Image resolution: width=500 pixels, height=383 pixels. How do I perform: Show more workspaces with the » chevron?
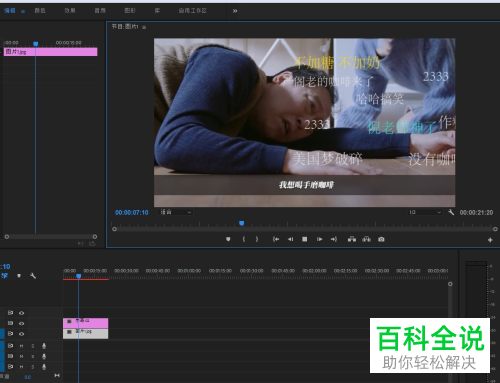pyautogui.click(x=235, y=11)
